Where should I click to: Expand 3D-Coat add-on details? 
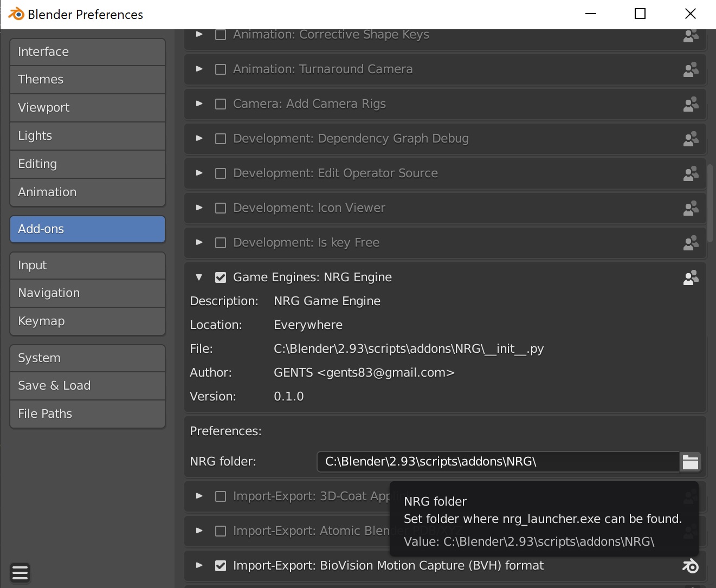pos(199,496)
